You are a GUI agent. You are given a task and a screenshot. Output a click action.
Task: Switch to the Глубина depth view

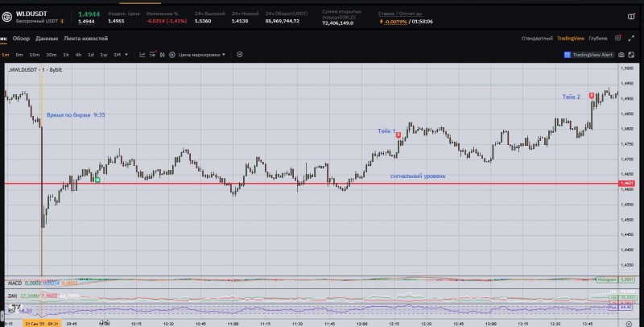598,38
